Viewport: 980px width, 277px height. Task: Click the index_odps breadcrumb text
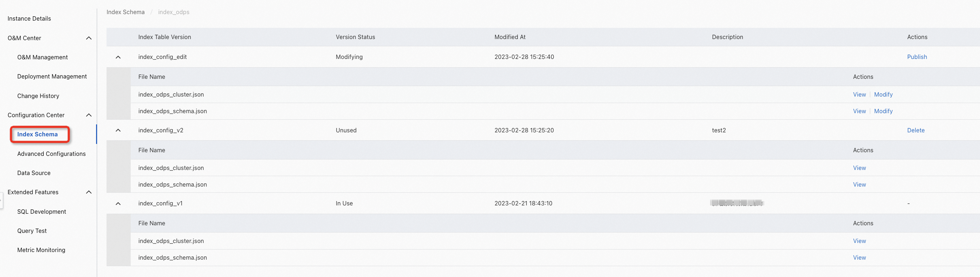click(x=173, y=12)
